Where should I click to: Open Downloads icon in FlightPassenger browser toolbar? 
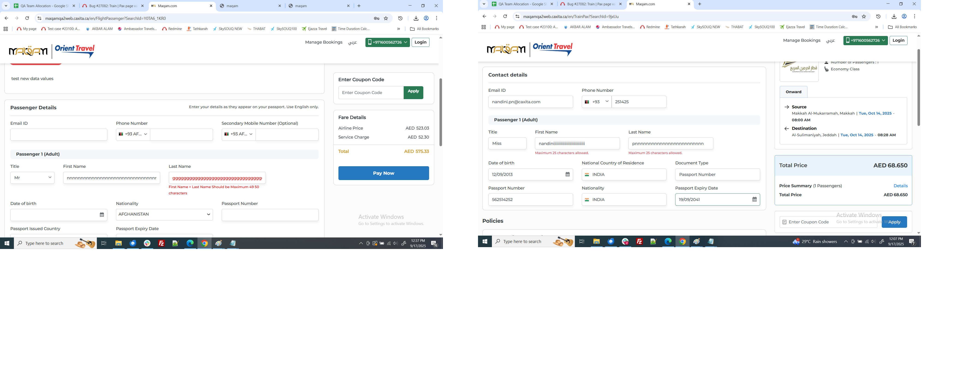(416, 18)
